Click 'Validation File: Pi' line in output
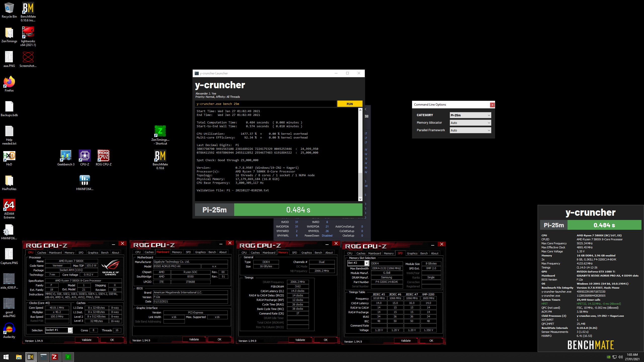Image resolution: width=644 pixels, height=362 pixels. click(x=233, y=190)
